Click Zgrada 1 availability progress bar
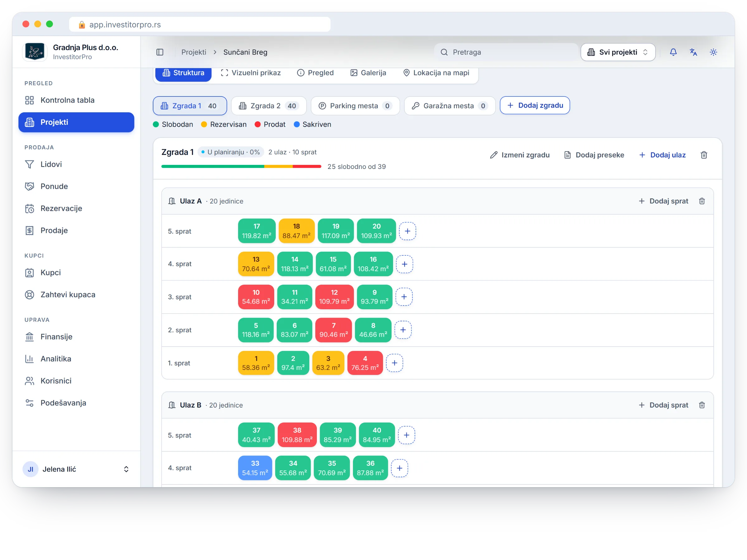This screenshot has width=747, height=560. coord(241,167)
